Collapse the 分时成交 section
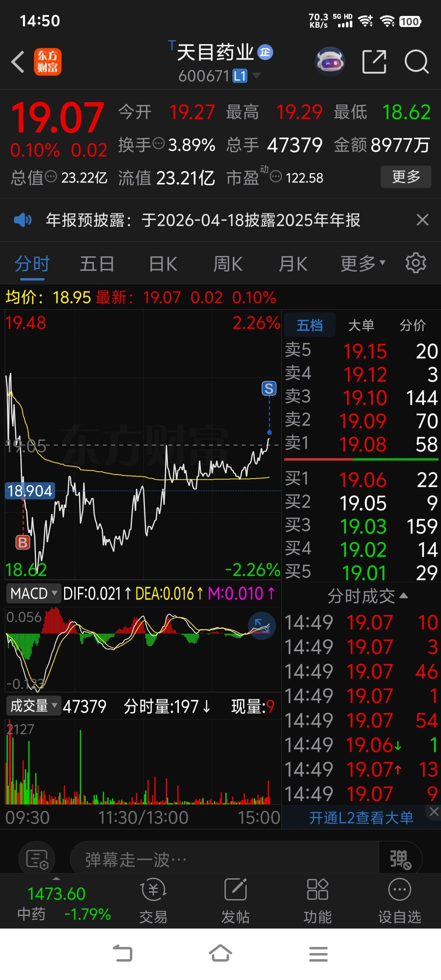441x980 pixels. point(367,596)
